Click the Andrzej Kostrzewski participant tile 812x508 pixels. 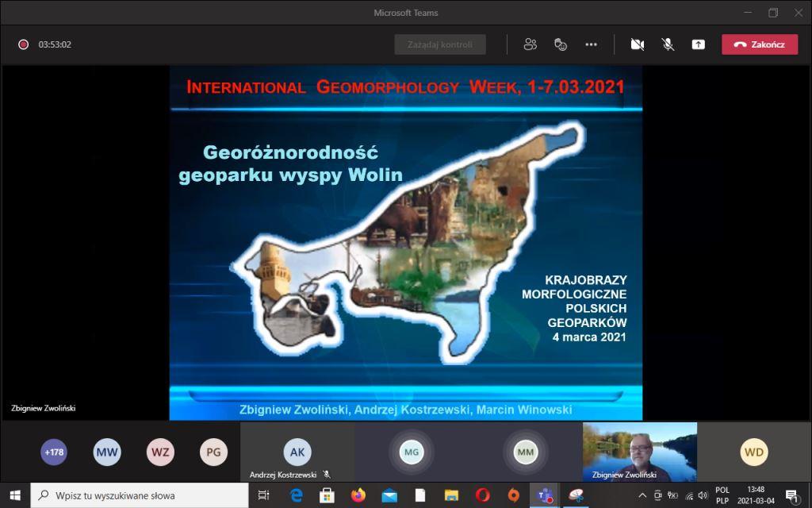297,452
